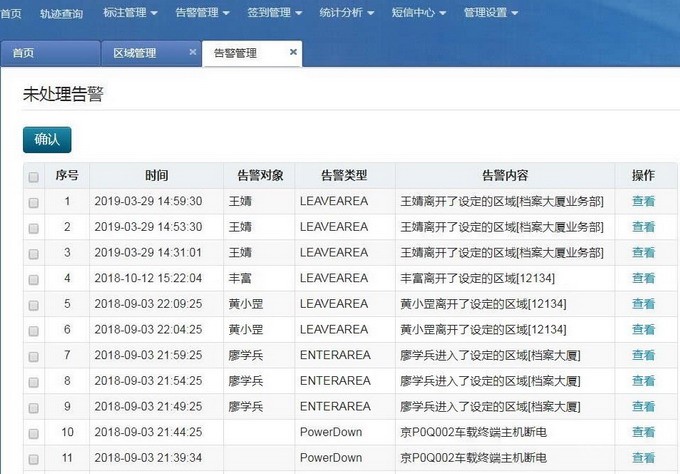
Task: Expand the 短信中心 menu
Action: point(419,13)
